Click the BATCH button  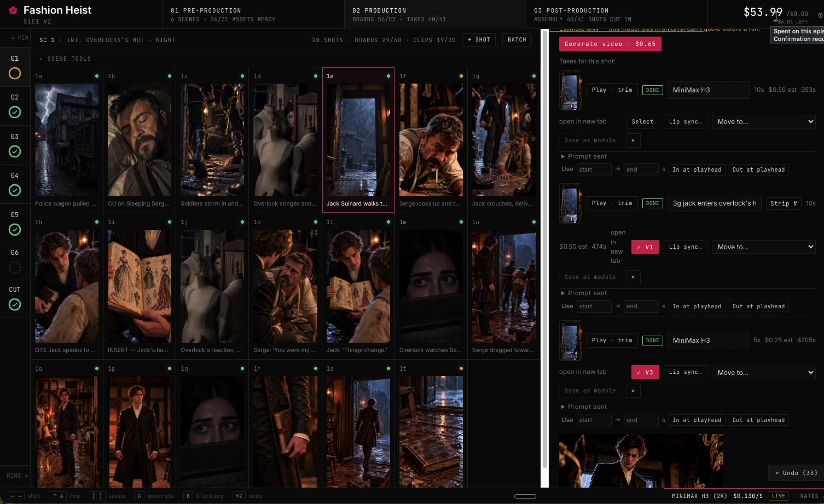[517, 40]
